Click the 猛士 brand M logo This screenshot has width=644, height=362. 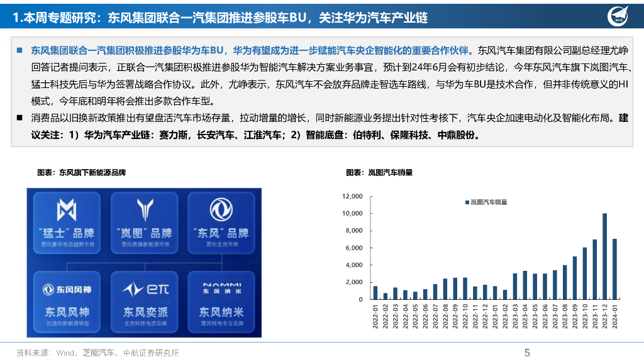point(67,210)
